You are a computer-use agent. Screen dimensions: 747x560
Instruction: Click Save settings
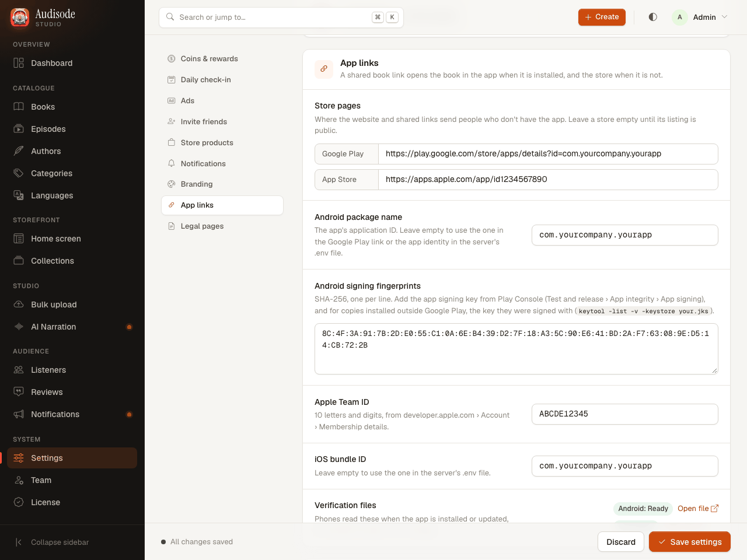point(690,542)
